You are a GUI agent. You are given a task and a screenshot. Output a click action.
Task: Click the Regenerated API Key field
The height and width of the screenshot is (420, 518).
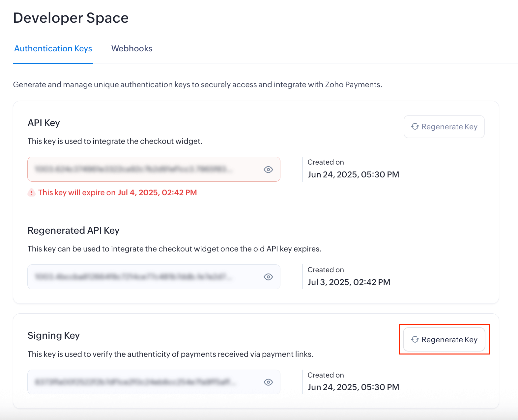(x=145, y=277)
